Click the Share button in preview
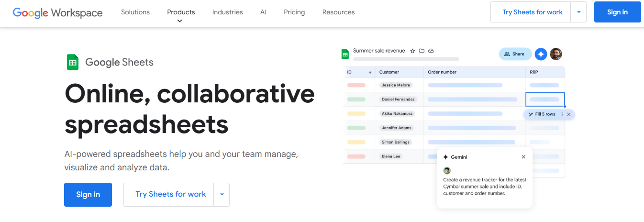 [x=515, y=54]
